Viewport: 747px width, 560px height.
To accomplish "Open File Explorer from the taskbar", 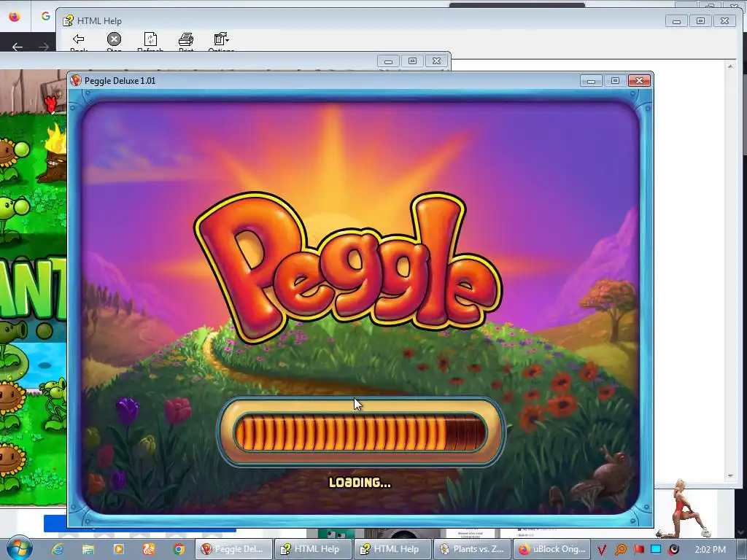I will point(88,549).
